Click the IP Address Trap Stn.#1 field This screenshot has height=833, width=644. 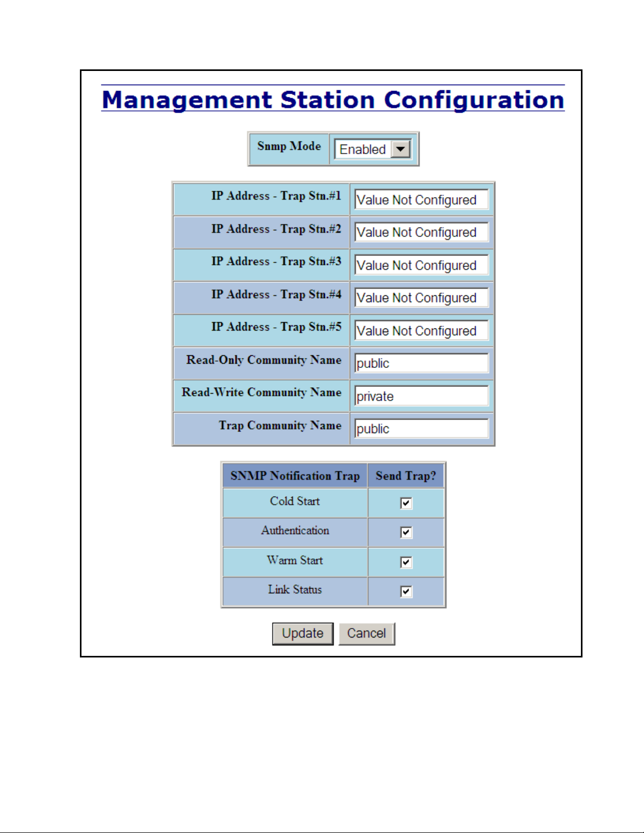[x=421, y=200]
